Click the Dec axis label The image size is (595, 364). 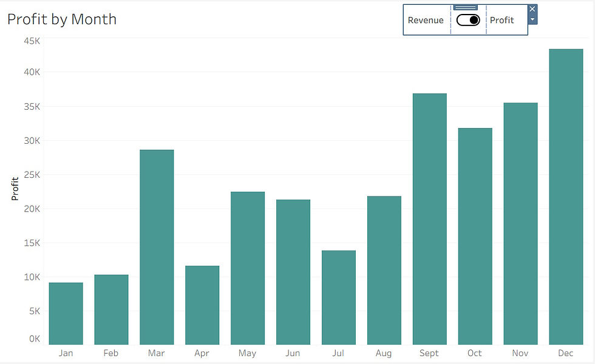(565, 353)
